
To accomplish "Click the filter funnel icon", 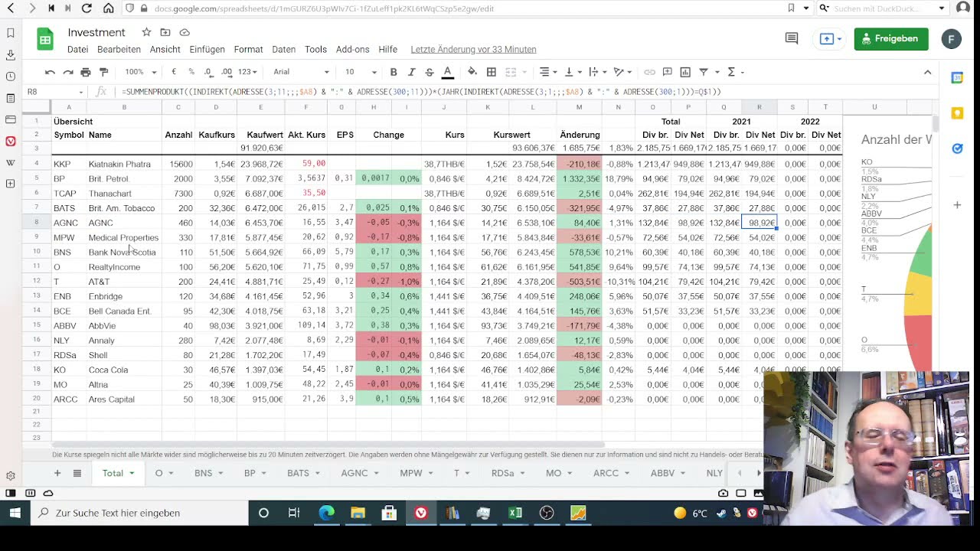I will 704,72.
